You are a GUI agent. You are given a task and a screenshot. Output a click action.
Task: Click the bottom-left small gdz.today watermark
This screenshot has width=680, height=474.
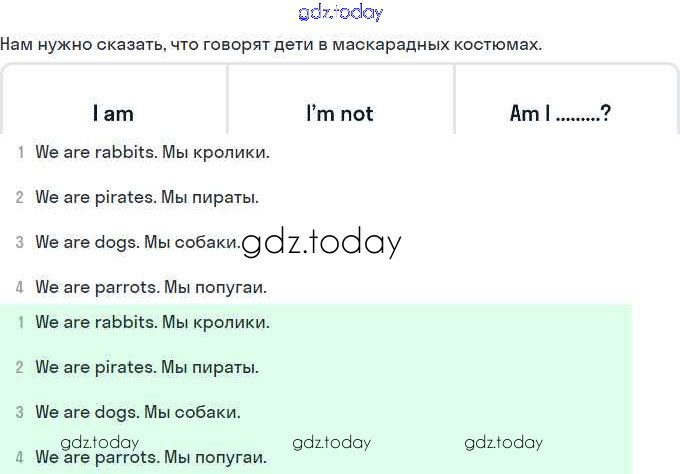click(100, 442)
